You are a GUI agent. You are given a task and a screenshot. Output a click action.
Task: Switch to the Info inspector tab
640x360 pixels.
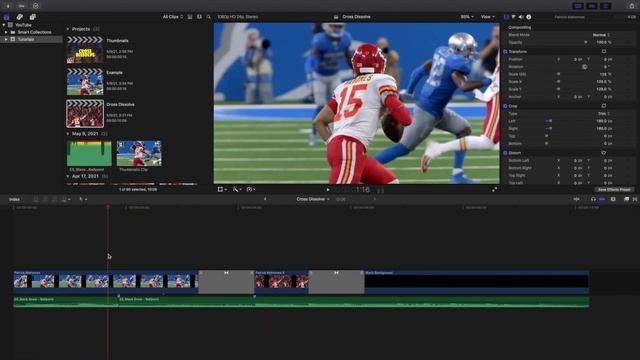(529, 17)
